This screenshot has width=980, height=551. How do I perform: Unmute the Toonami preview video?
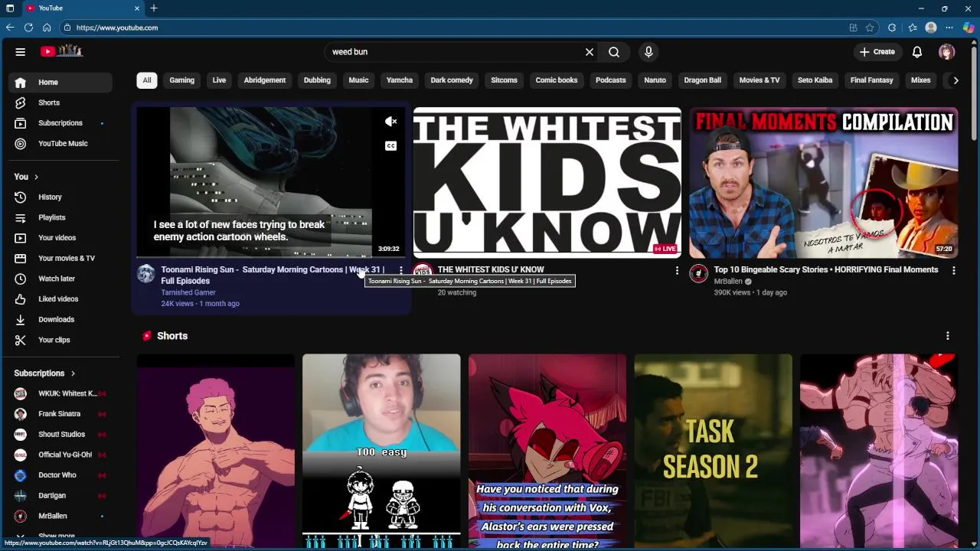[x=390, y=122]
